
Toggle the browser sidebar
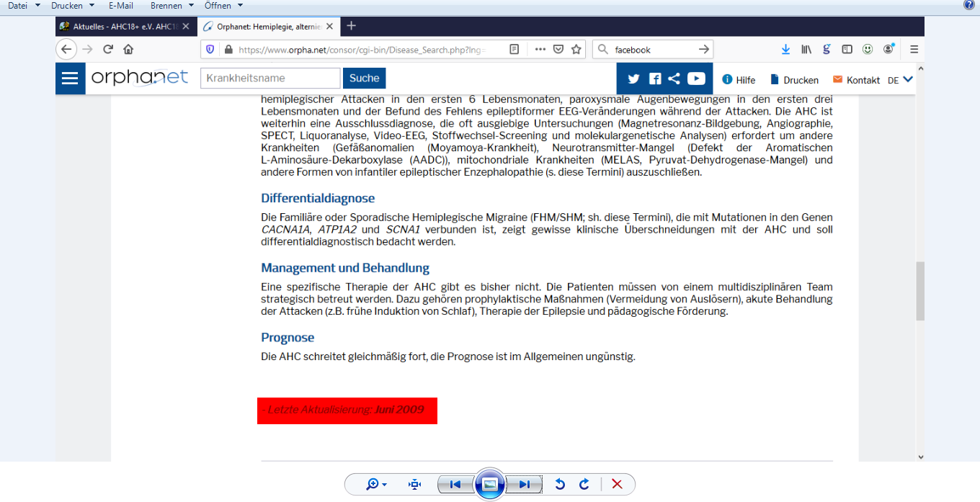point(847,50)
